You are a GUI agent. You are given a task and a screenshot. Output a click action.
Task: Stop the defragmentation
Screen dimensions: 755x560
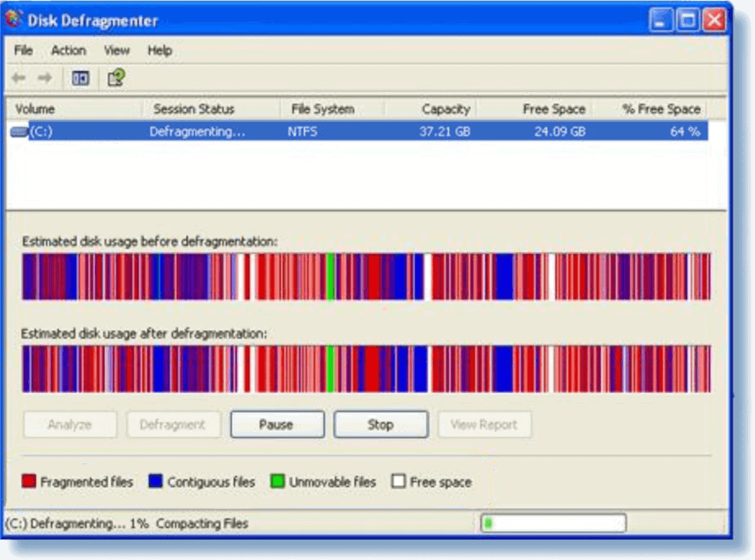pos(381,424)
